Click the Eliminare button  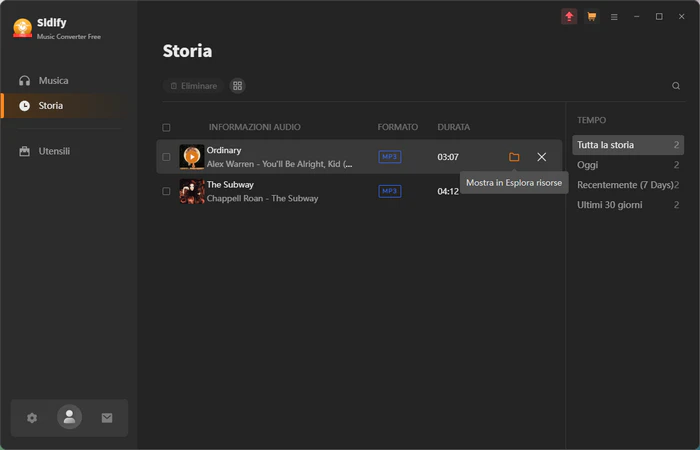pos(194,86)
